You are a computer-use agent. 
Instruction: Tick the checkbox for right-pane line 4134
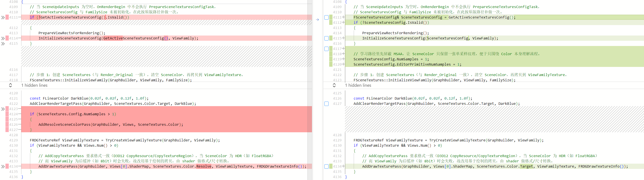(326, 166)
